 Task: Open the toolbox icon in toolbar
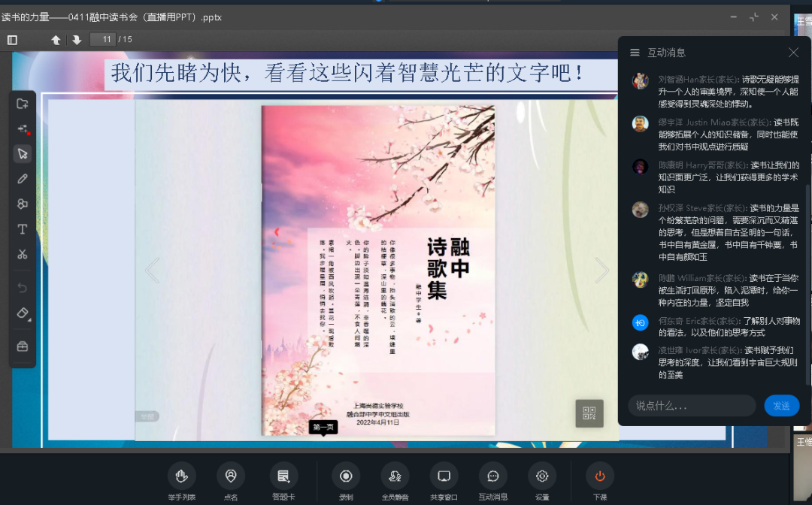pos(23,346)
